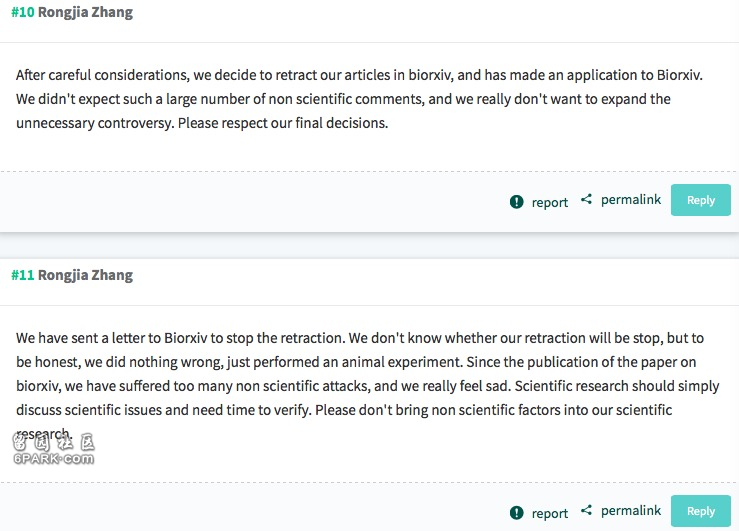This screenshot has width=739, height=531.
Task: Open the report link on comment #10
Action: 550,202
